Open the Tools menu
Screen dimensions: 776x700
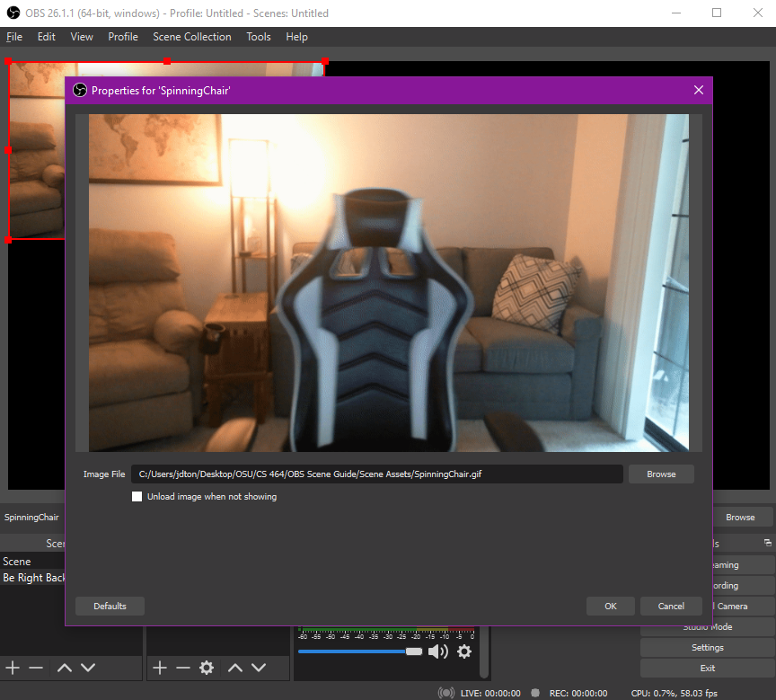259,37
